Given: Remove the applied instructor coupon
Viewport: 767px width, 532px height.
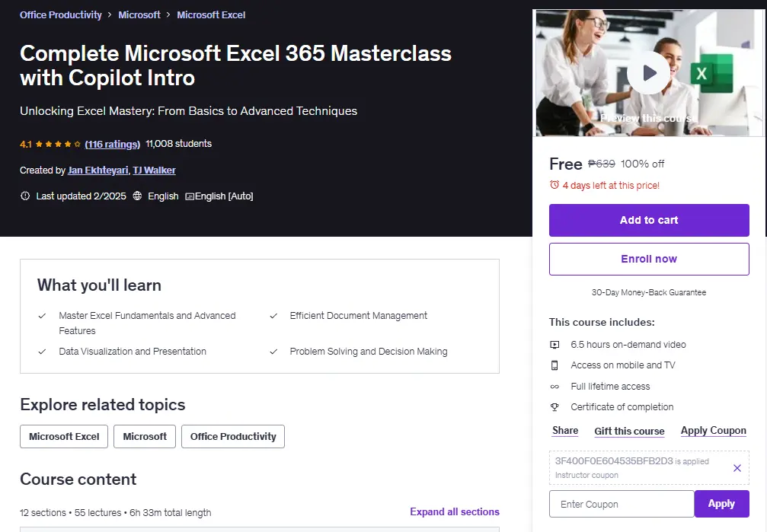Looking at the screenshot, I should click(737, 468).
